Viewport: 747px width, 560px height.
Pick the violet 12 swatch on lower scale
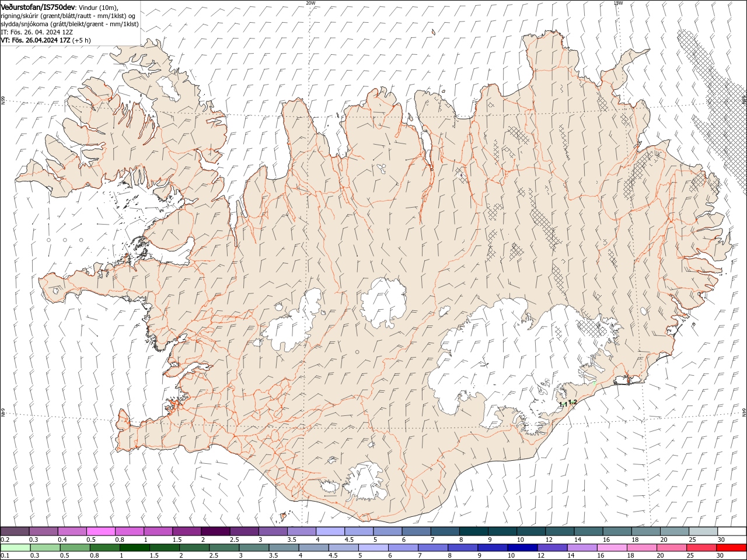pyautogui.click(x=551, y=548)
